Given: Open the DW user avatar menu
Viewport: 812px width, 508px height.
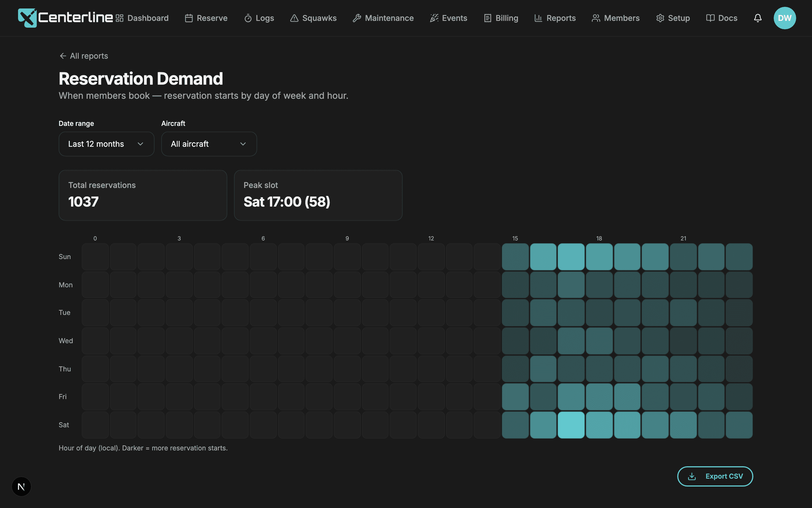Looking at the screenshot, I should pyautogui.click(x=784, y=18).
